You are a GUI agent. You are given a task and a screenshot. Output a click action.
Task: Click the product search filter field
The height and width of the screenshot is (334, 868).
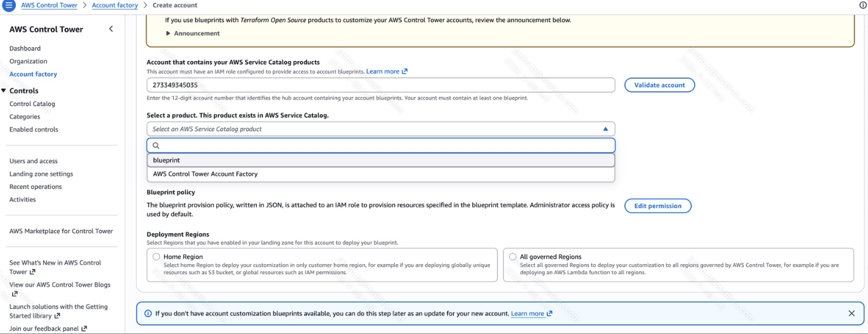[x=380, y=146]
